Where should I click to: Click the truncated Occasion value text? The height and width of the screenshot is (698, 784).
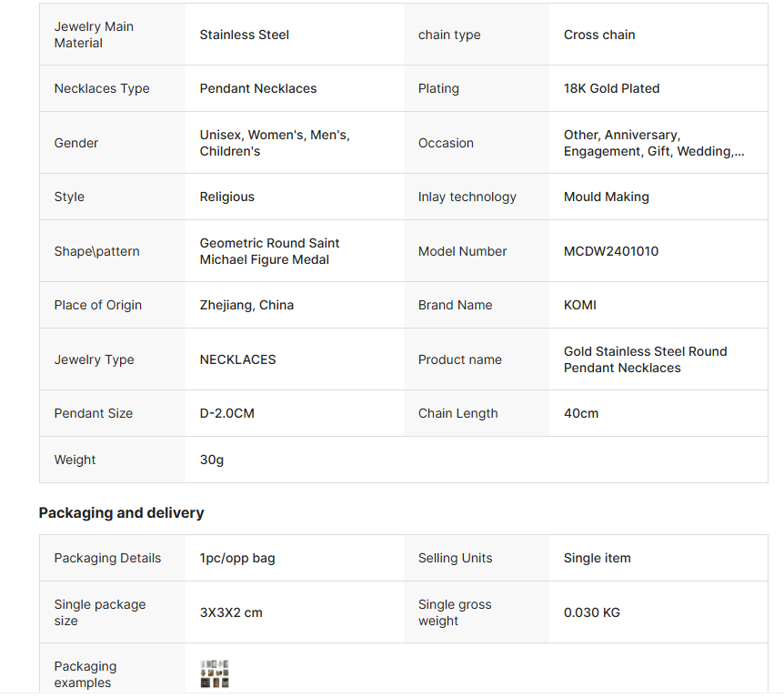click(x=654, y=143)
